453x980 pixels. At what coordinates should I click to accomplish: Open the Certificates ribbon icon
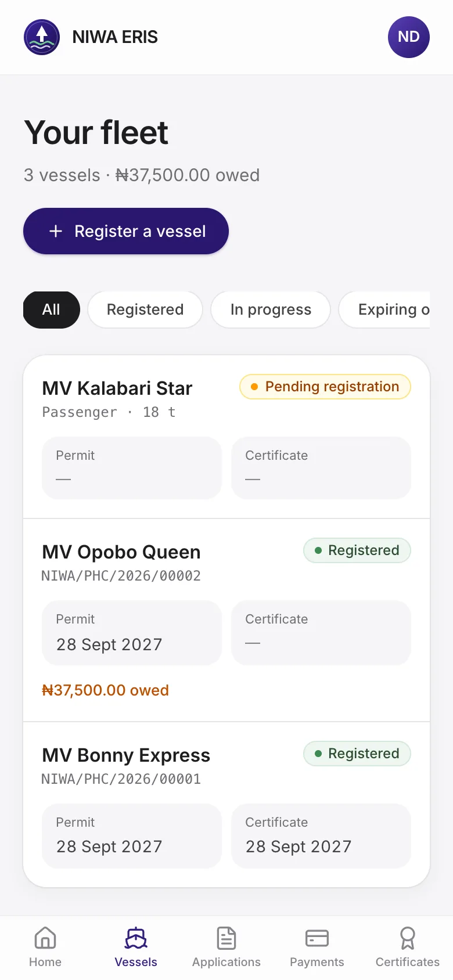tap(408, 938)
